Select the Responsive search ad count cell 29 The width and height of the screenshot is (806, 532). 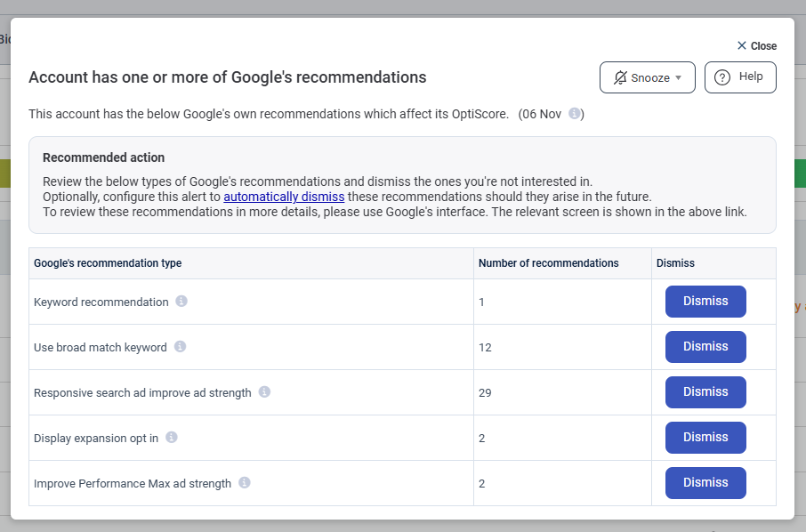[x=485, y=393]
